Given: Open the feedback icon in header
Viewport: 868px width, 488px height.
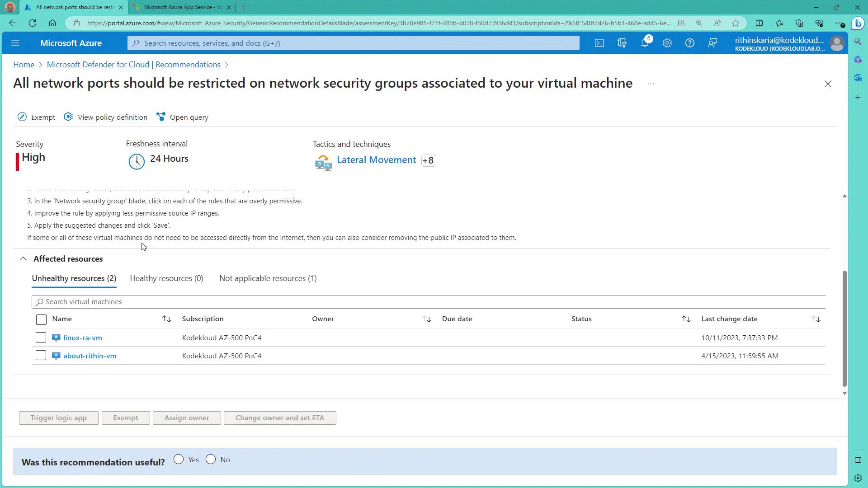Looking at the screenshot, I should pyautogui.click(x=712, y=43).
